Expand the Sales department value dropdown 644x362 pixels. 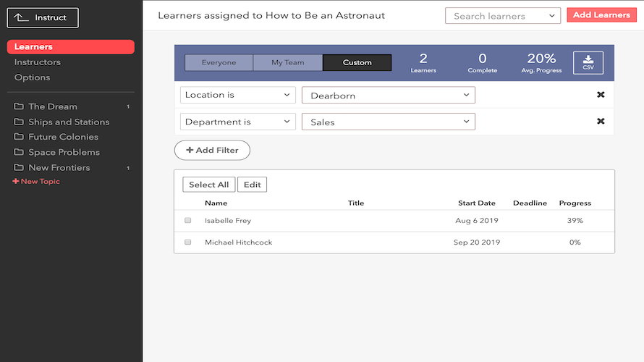coord(389,122)
